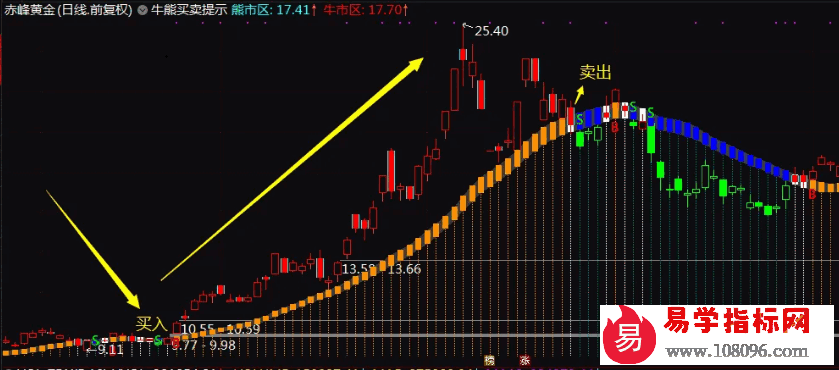839x370 pixels.
Task: Click the red B marker at far right
Action: pyautogui.click(x=812, y=194)
